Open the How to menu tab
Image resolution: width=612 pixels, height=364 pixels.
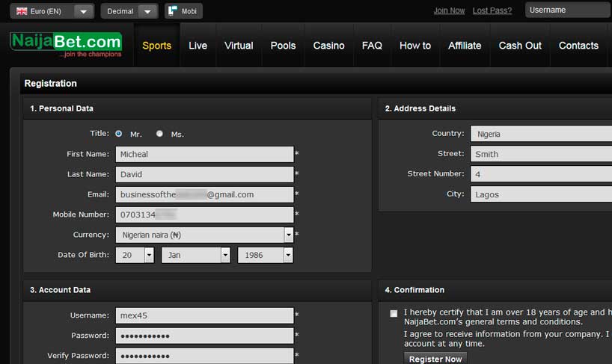[x=415, y=46]
